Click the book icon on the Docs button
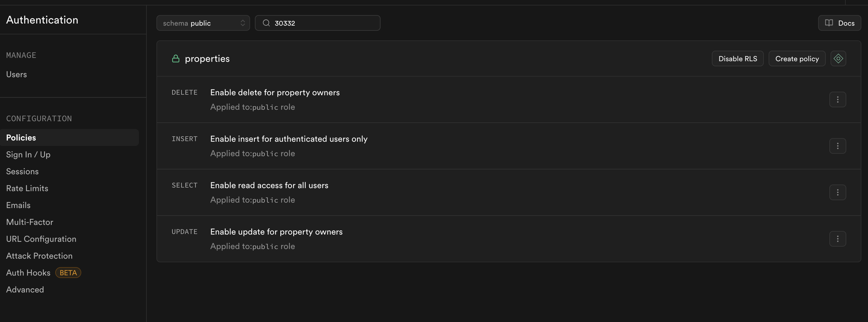The width and height of the screenshot is (868, 322). 828,23
